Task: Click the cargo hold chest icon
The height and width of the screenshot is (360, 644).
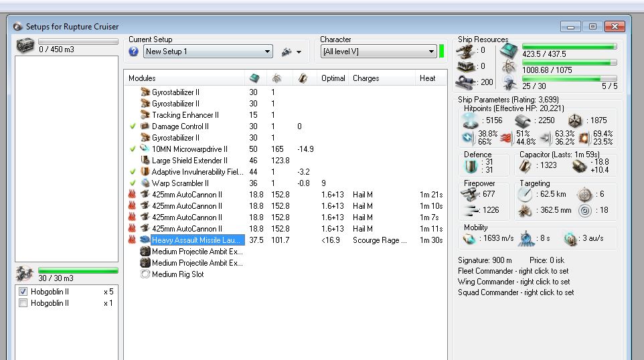Action: [25, 46]
